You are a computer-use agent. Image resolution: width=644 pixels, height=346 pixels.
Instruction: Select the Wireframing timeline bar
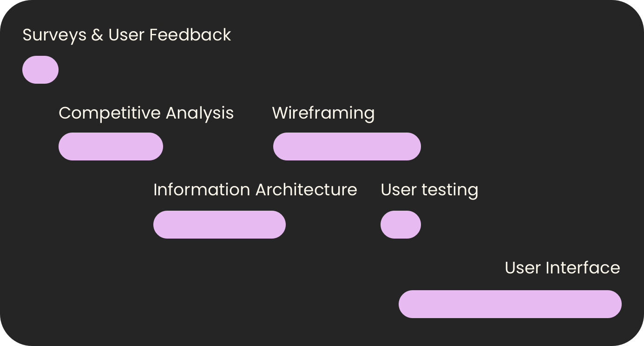[347, 146]
